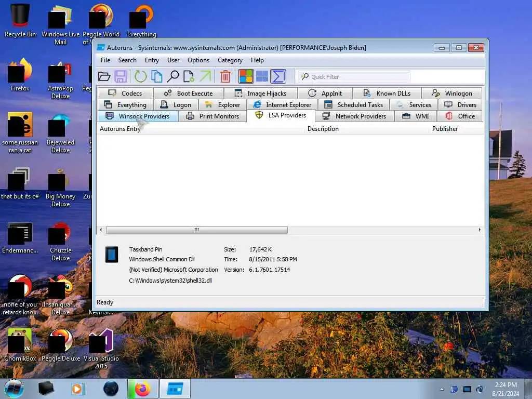Select the Chuzzle Deluxe desktop icon

tap(61, 241)
